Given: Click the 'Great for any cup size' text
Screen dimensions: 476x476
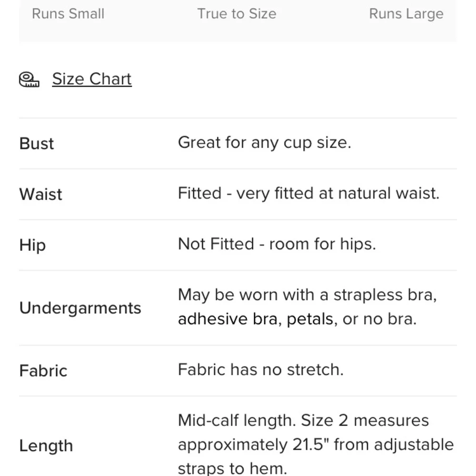Looking at the screenshot, I should [x=264, y=142].
